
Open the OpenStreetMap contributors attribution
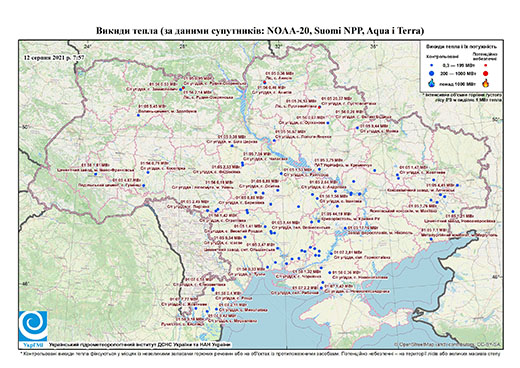point(447,344)
